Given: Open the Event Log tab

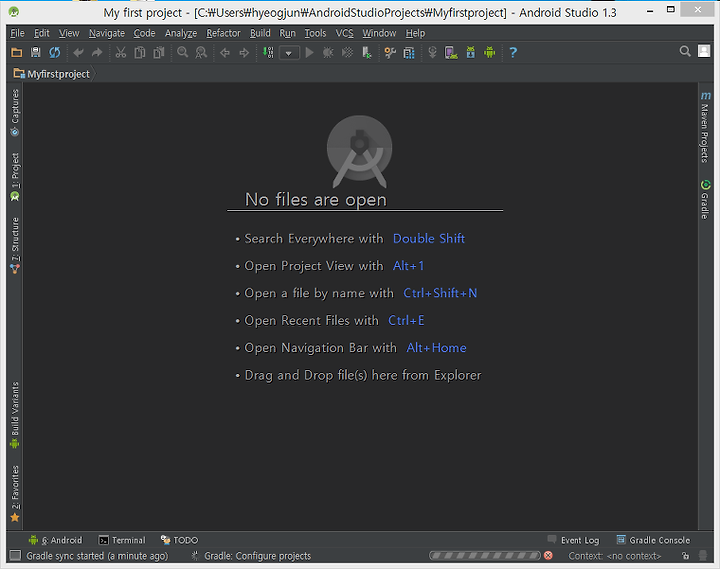Looking at the screenshot, I should (x=574, y=540).
